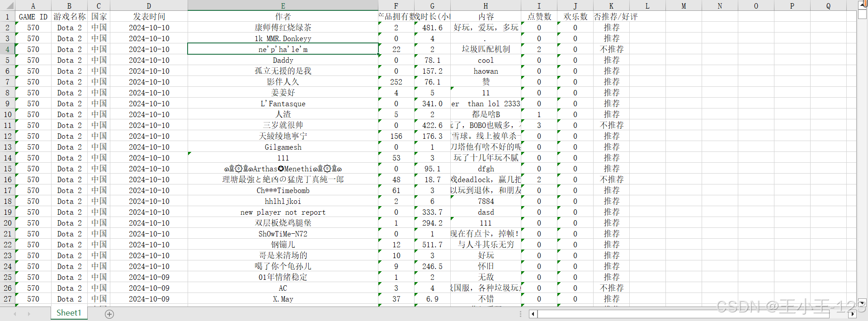The width and height of the screenshot is (868, 321).
Task: Select author cell '双层板烧鸡腿堡'
Action: point(283,223)
